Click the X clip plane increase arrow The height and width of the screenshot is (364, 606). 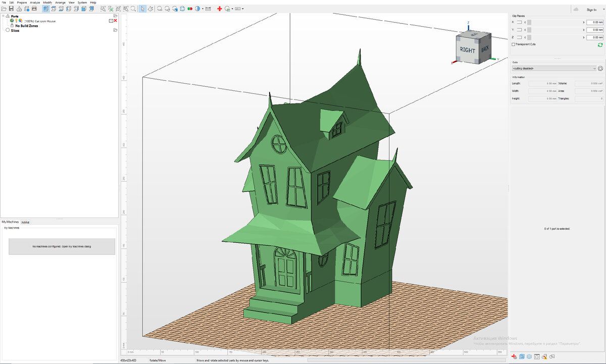(583, 22)
